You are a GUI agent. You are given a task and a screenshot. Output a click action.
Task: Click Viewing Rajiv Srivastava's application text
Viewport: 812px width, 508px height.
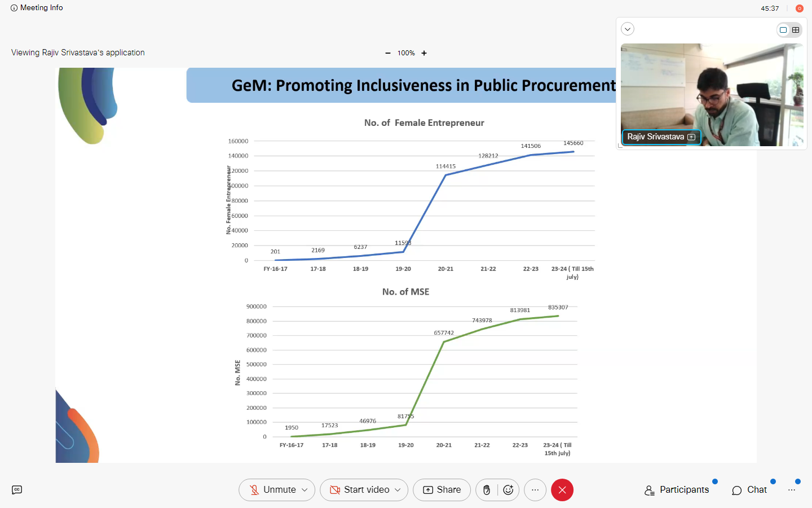[78, 52]
